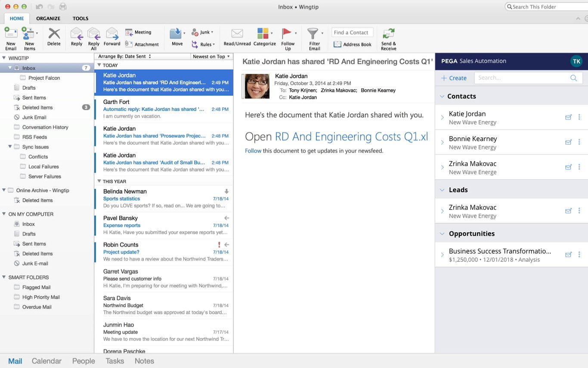Collapse the Sync Issues folder tree

point(10,147)
